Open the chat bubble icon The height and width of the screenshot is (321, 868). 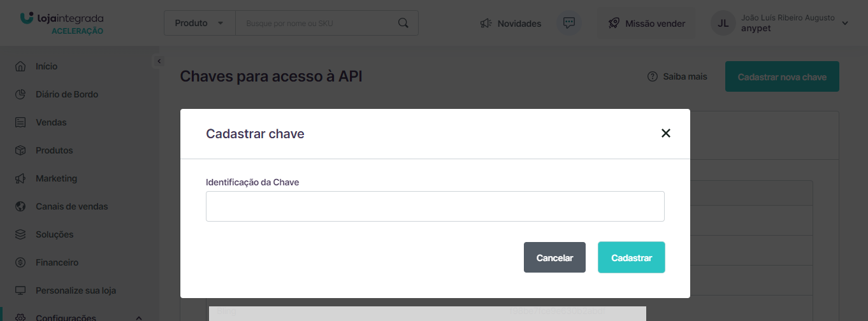[569, 23]
